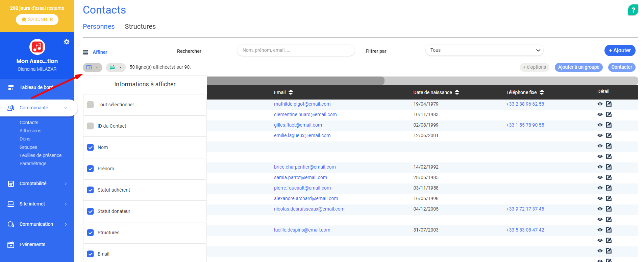Click the Tableau de bord dashboard icon

pos(11,87)
